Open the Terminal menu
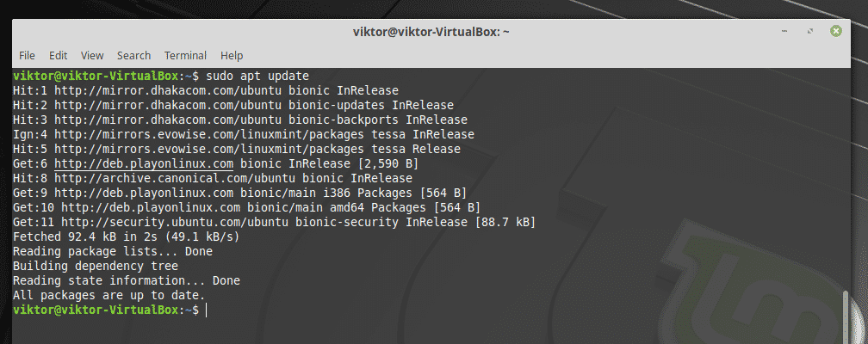 (185, 55)
